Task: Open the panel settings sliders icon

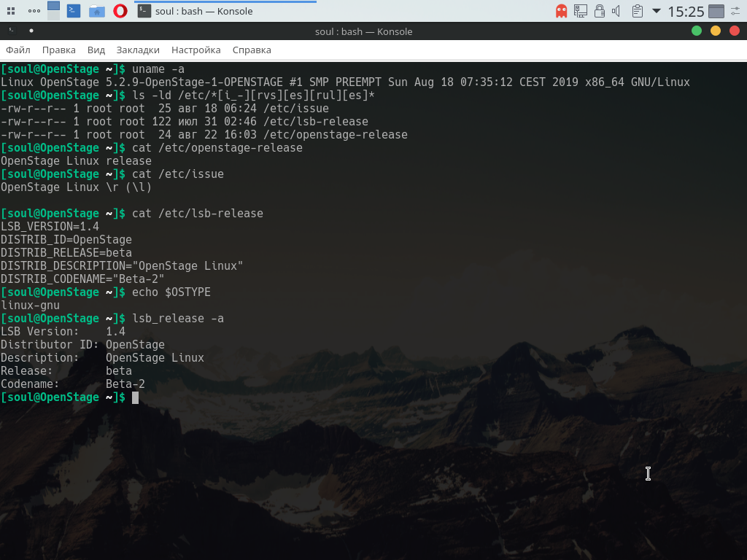Action: (735, 11)
